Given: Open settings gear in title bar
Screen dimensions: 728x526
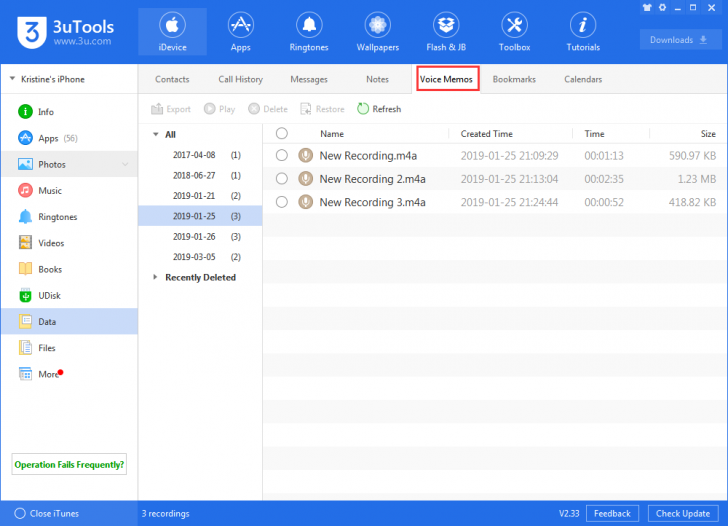Looking at the screenshot, I should tap(663, 7).
